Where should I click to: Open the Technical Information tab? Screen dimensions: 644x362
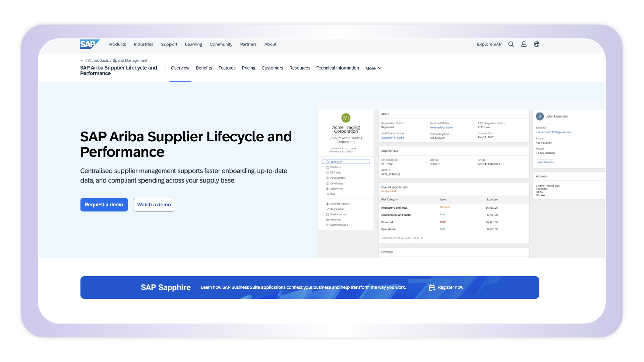(x=338, y=68)
